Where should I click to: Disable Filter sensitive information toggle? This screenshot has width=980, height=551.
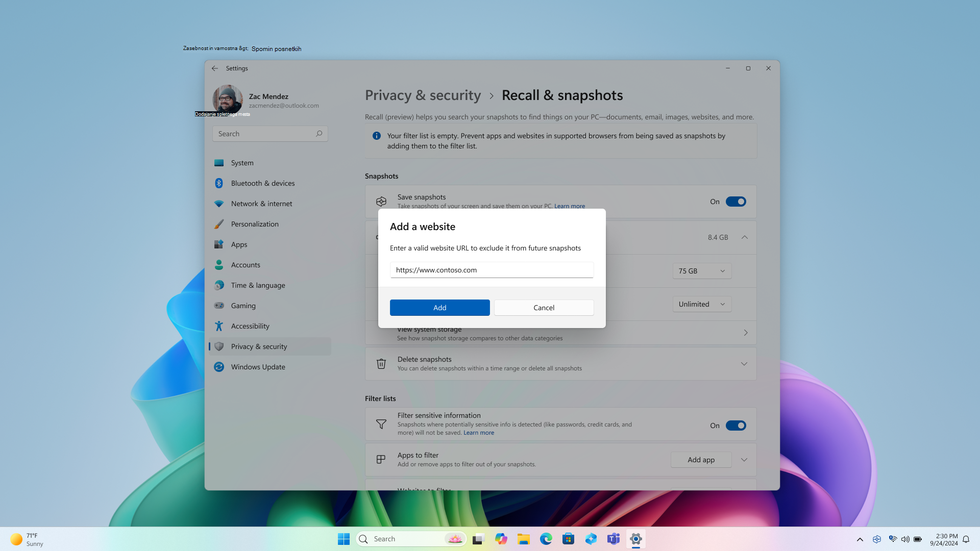736,425
